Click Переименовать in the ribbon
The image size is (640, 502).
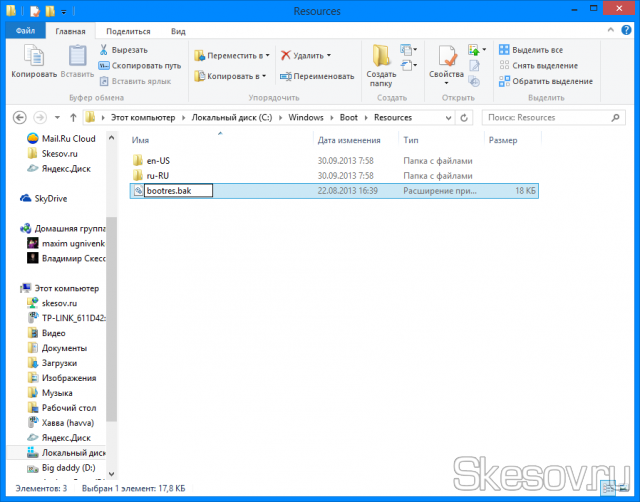[x=318, y=76]
